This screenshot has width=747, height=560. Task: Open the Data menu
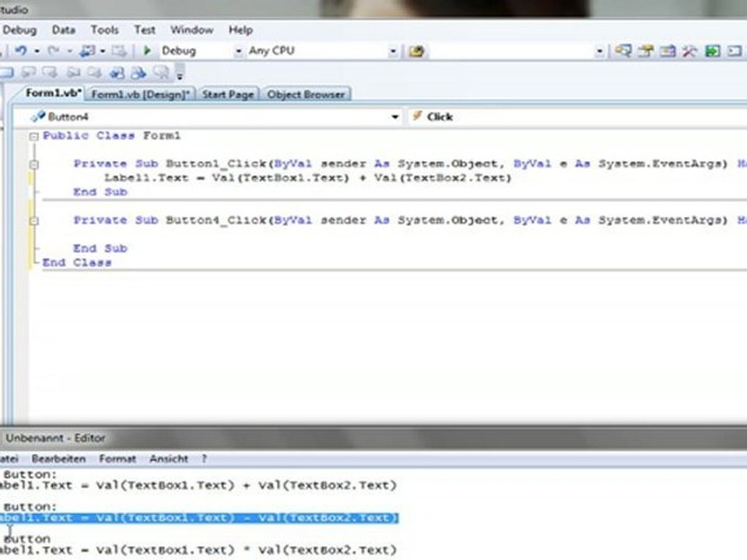point(63,30)
